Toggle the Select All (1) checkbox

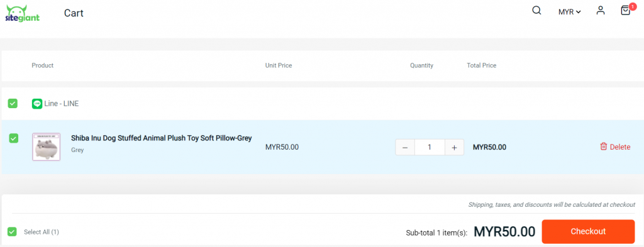coord(13,232)
